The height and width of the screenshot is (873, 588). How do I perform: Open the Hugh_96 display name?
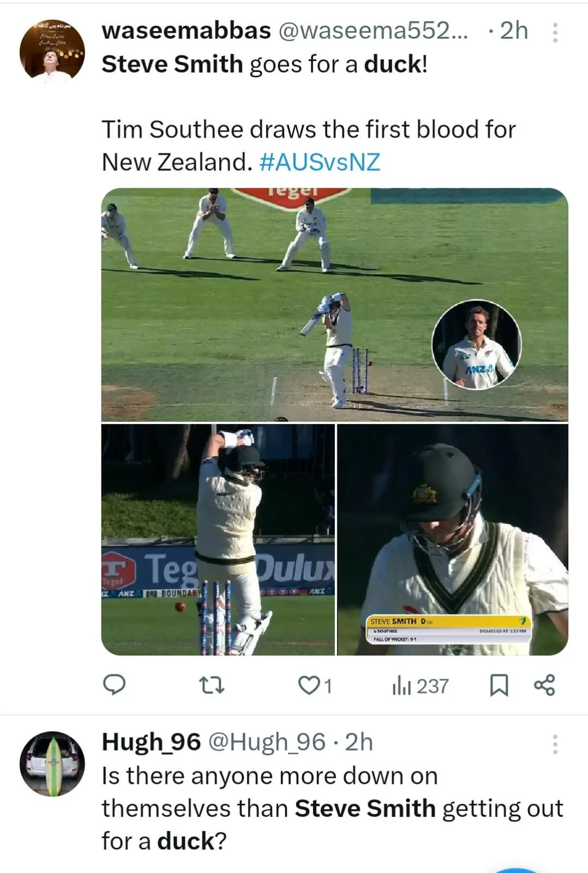coord(151,742)
